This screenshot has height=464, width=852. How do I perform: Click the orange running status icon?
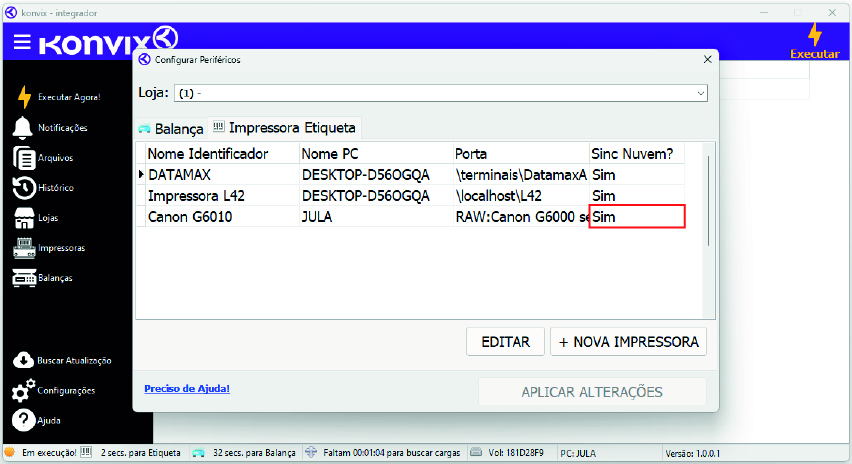[10, 452]
